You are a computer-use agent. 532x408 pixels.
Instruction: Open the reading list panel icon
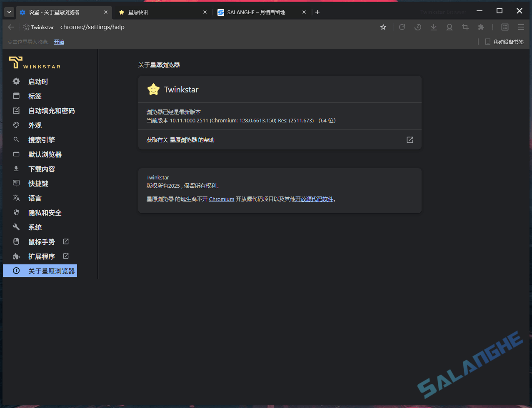(505, 27)
